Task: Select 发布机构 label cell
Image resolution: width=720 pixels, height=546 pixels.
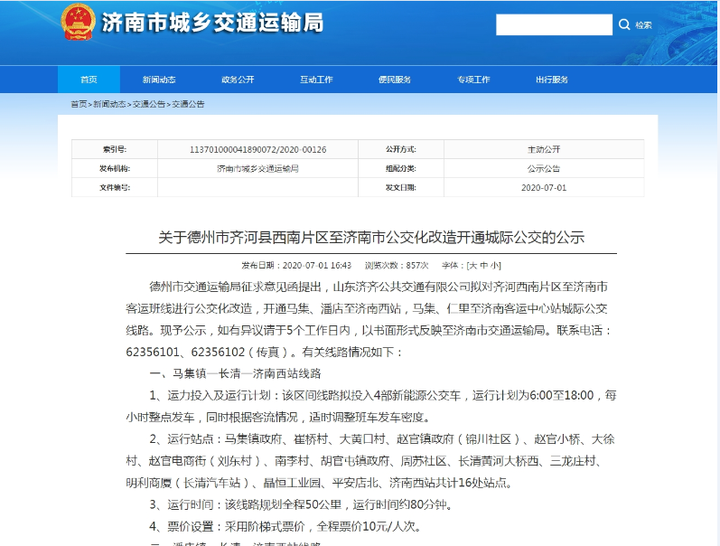Action: [114, 169]
